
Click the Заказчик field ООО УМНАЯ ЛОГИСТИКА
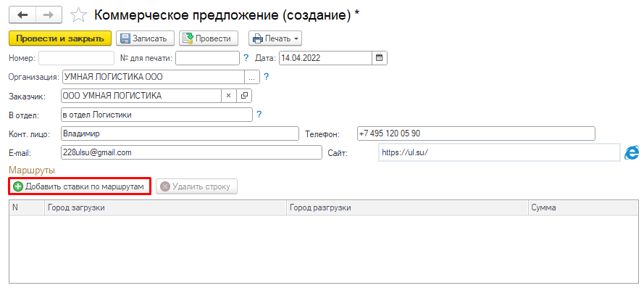click(141, 96)
